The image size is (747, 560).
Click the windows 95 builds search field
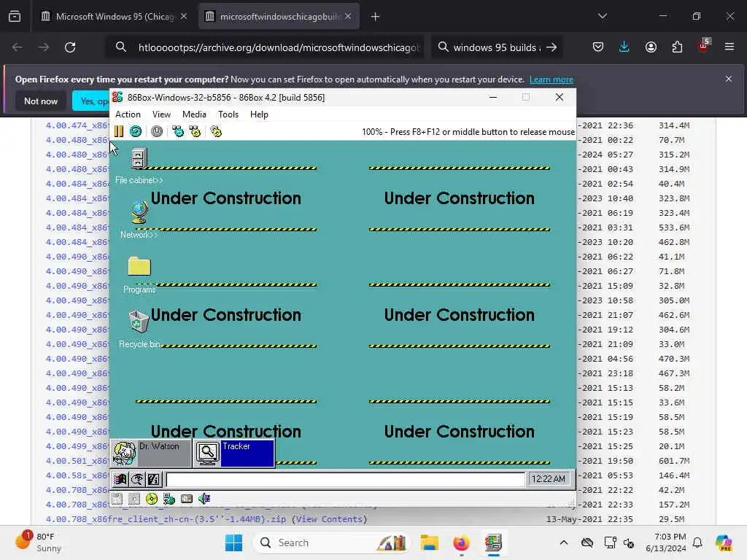(x=498, y=47)
